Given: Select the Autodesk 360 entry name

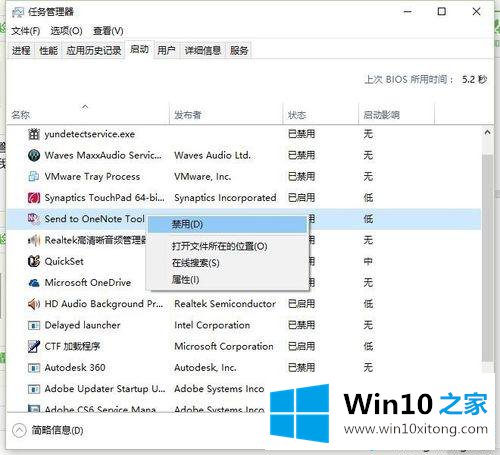Looking at the screenshot, I should [75, 368].
